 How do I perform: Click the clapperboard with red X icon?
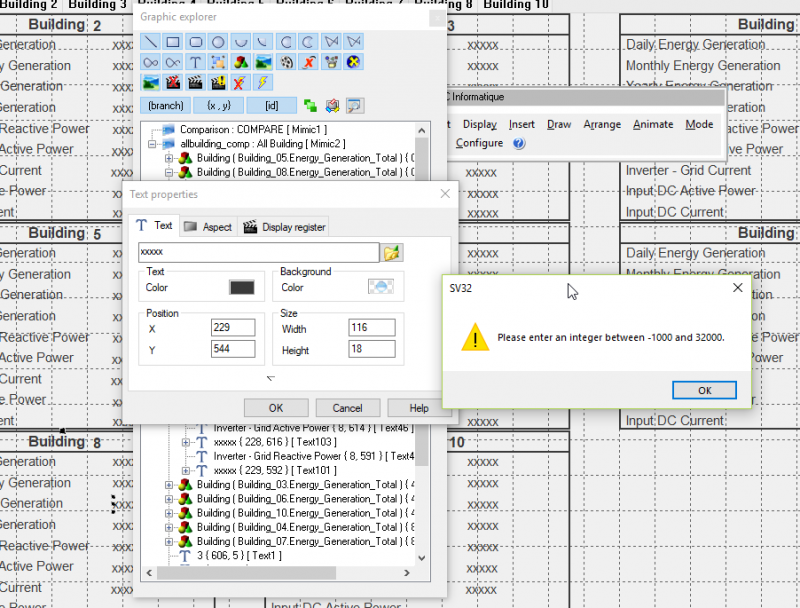coord(173,82)
